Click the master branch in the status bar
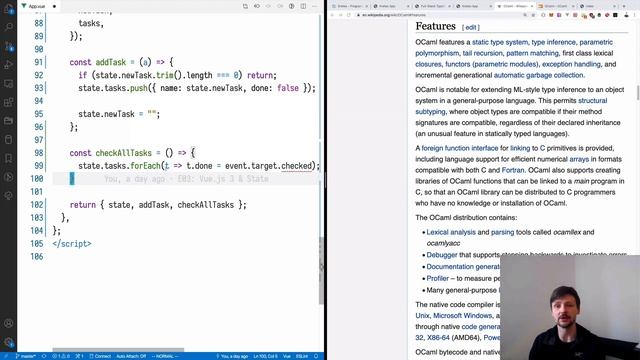Screen dimensions: 640x360 pos(26,356)
